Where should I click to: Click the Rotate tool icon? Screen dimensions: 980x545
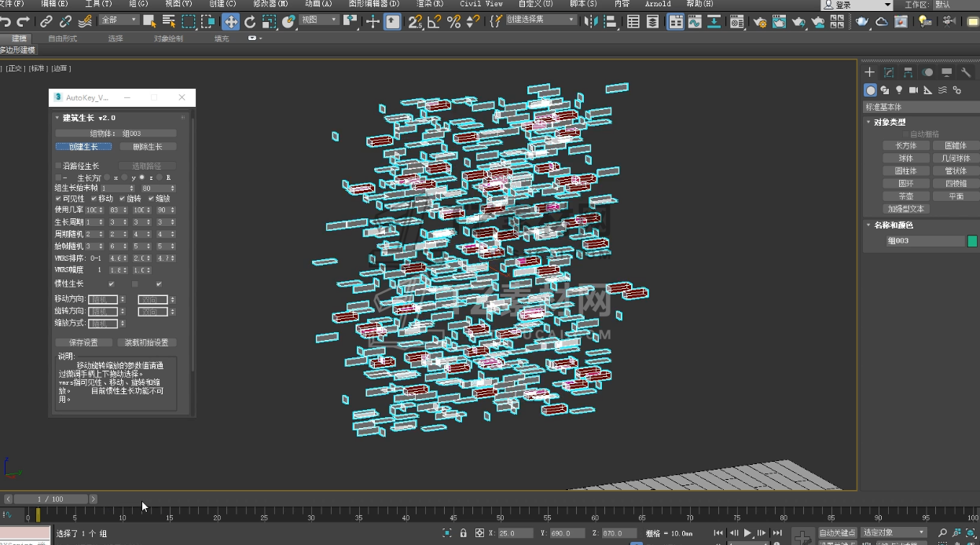[x=250, y=22]
